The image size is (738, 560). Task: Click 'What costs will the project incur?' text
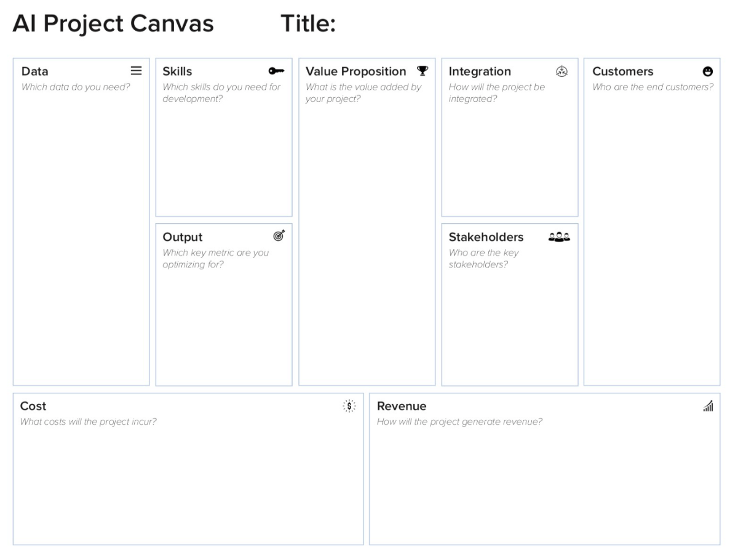88,422
